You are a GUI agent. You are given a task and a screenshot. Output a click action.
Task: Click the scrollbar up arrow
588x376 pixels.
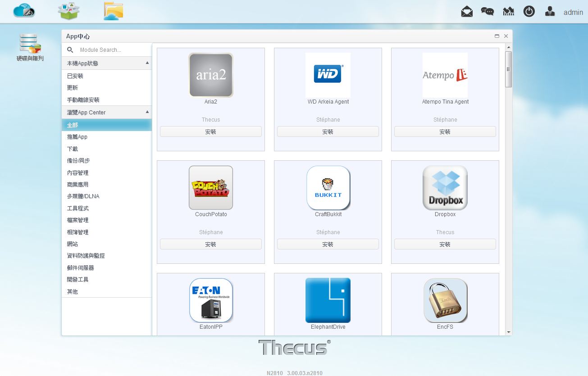coord(508,47)
